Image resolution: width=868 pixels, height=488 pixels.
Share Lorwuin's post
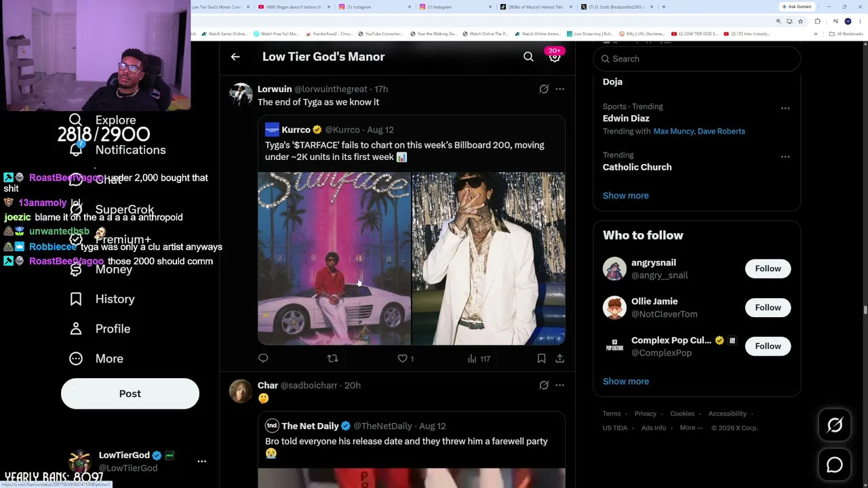click(x=559, y=359)
